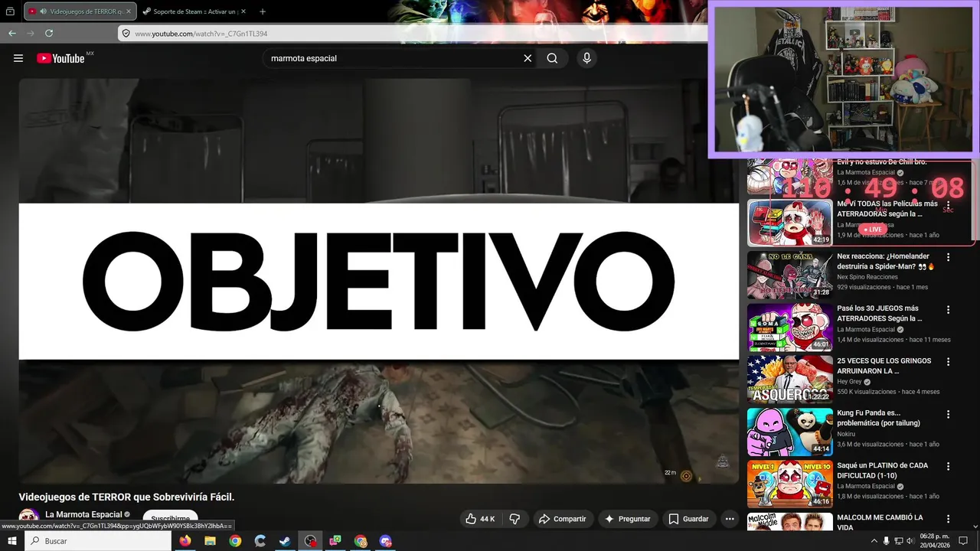The width and height of the screenshot is (980, 551).
Task: Open thumbnail 'MALCOLM ME CAMBIÓ LA VIDA'
Action: tap(790, 522)
